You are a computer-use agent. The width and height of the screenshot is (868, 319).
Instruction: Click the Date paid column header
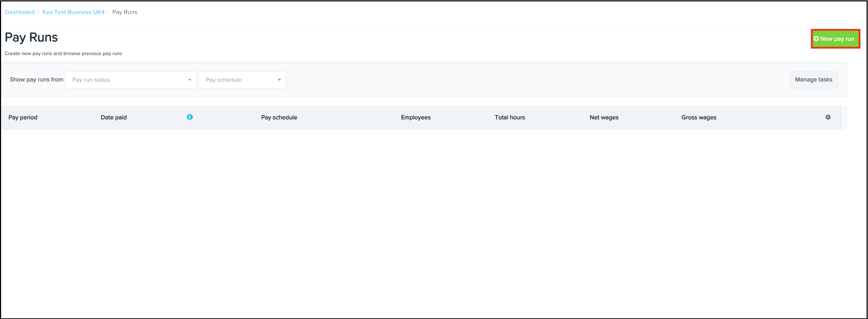114,118
